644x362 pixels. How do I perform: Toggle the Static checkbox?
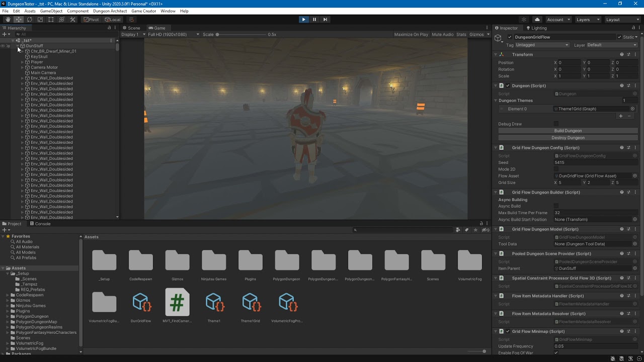coord(619,37)
